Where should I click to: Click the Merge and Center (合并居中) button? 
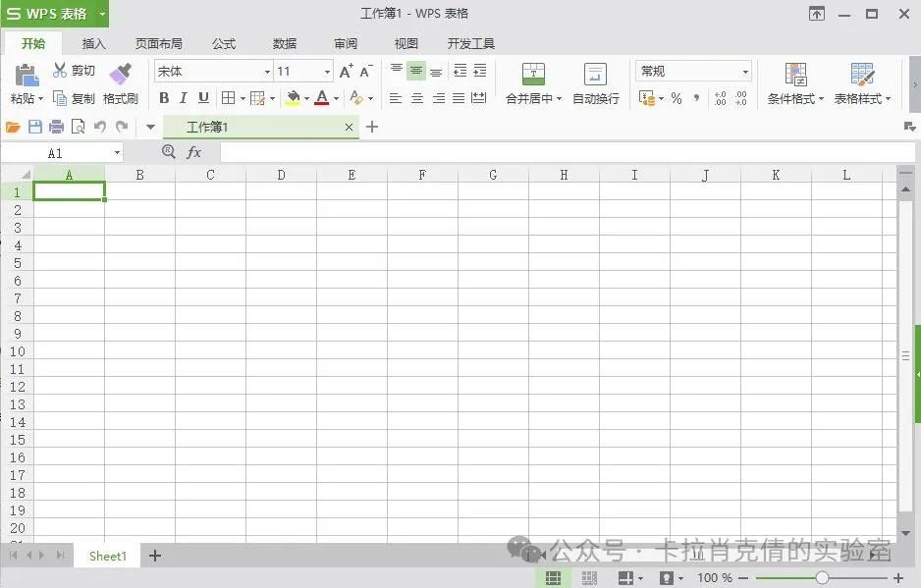(x=533, y=75)
